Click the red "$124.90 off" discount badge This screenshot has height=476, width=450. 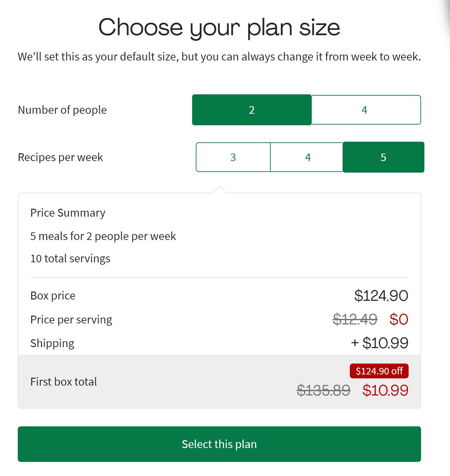(379, 371)
